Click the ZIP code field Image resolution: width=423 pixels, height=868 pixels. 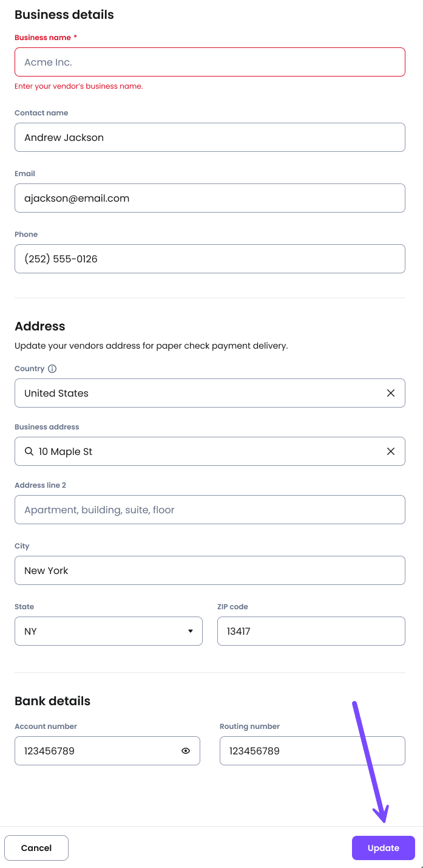[311, 631]
